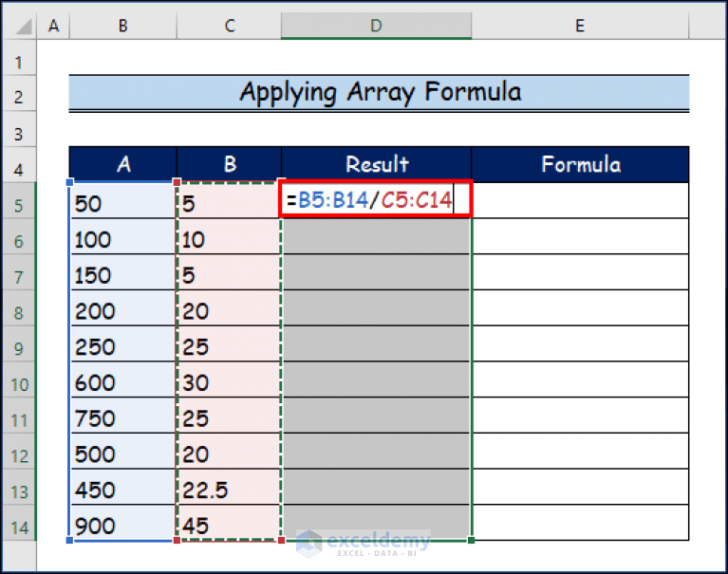728x574 pixels.
Task: Click the Select All corner triangle
Action: pos(22,26)
